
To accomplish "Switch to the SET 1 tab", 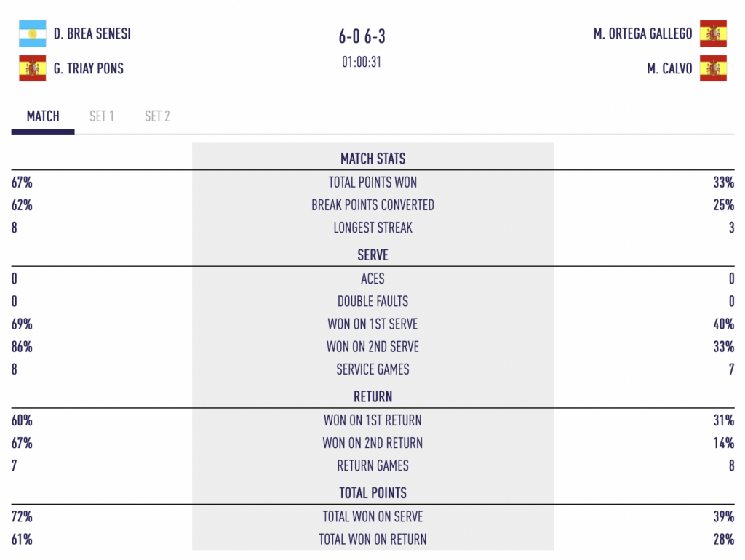I will tap(102, 116).
